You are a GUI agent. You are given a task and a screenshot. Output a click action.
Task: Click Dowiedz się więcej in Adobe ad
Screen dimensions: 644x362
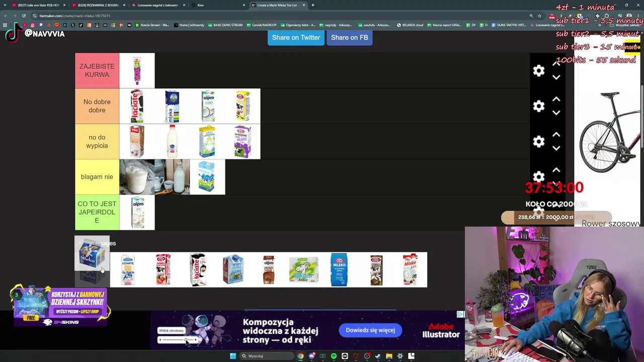pos(370,330)
